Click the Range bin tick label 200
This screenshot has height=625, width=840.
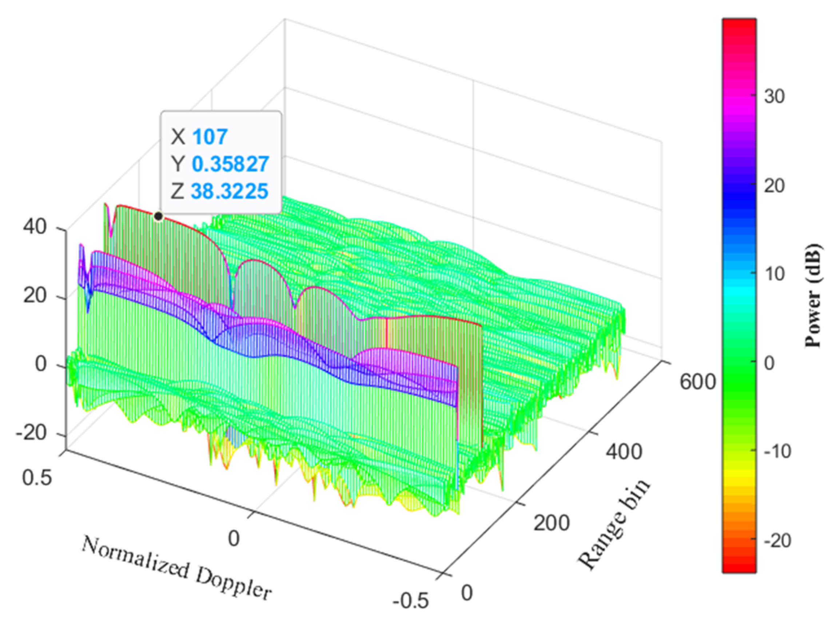click(552, 523)
